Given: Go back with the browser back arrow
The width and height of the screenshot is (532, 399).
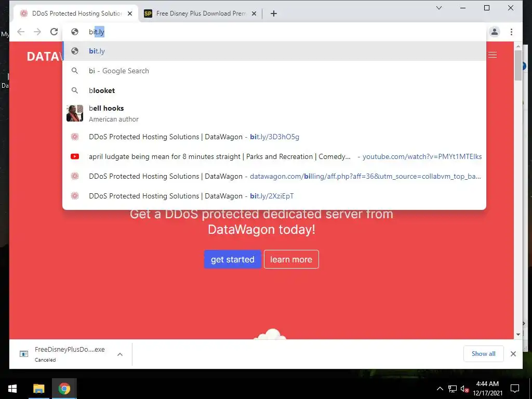Looking at the screenshot, I should (21, 32).
